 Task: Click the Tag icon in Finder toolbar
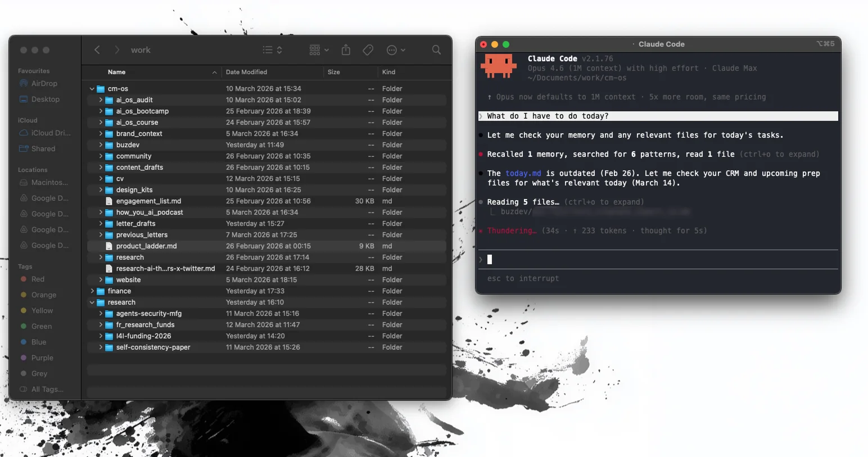point(368,50)
